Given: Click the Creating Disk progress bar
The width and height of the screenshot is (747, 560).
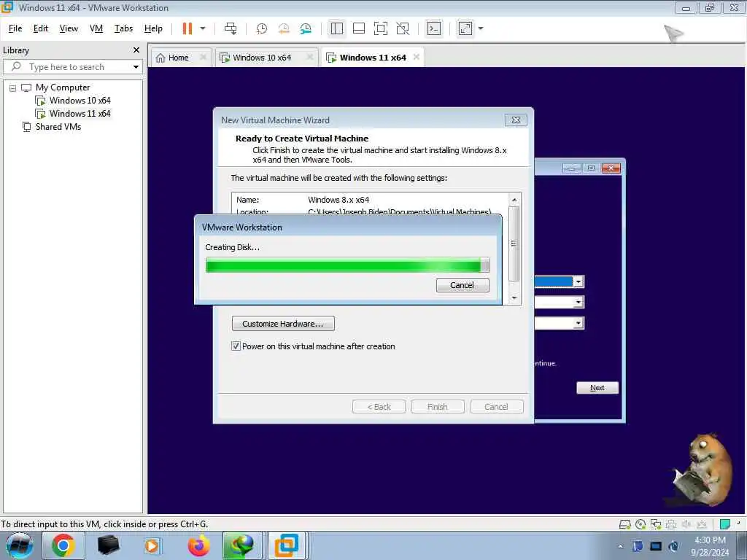Looking at the screenshot, I should point(347,265).
